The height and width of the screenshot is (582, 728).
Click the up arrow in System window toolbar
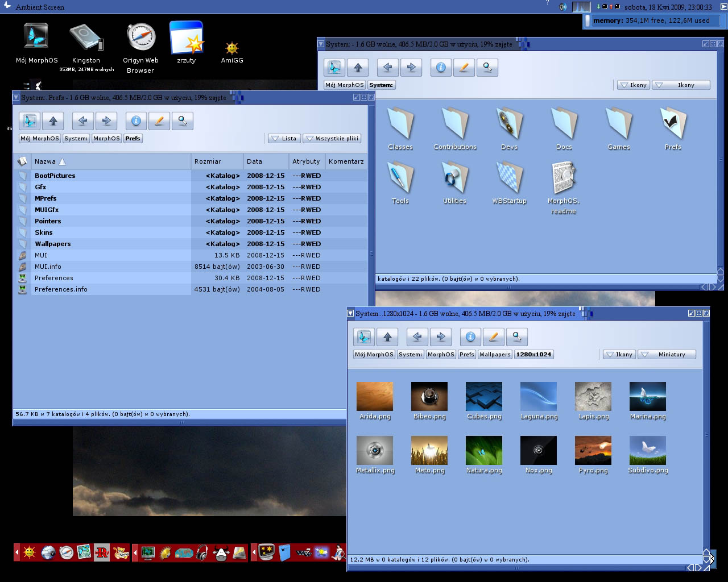[x=358, y=67]
